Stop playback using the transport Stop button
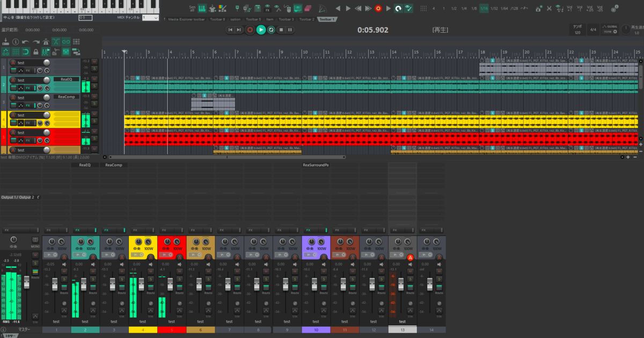644x338 pixels. (x=281, y=30)
